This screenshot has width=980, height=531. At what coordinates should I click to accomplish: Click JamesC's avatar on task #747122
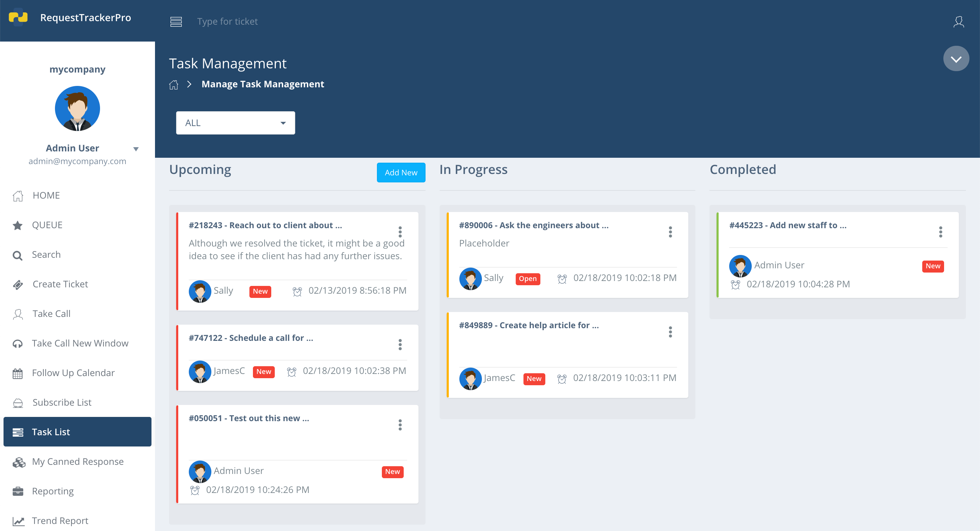tap(200, 371)
